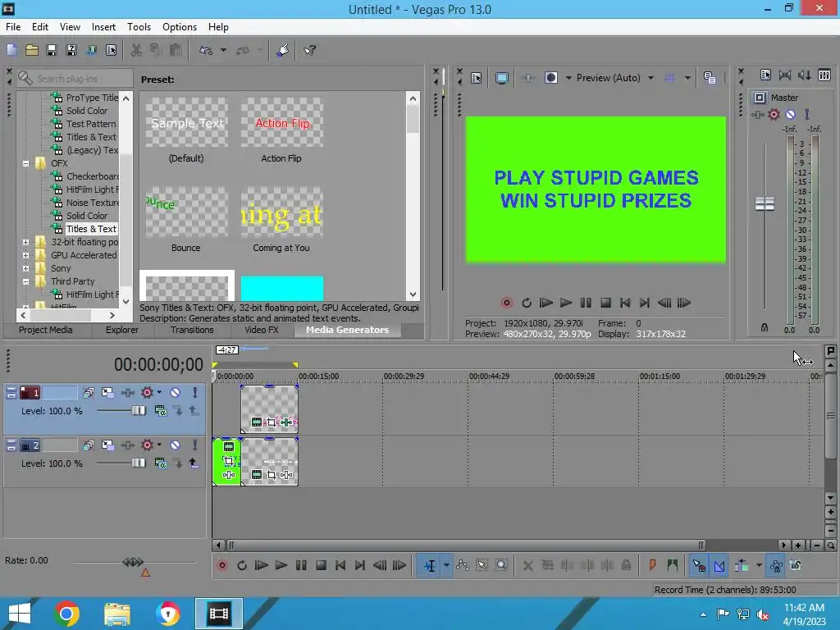Screen dimensions: 840x630
Task: Open a project with the folder icon
Action: (x=32, y=50)
